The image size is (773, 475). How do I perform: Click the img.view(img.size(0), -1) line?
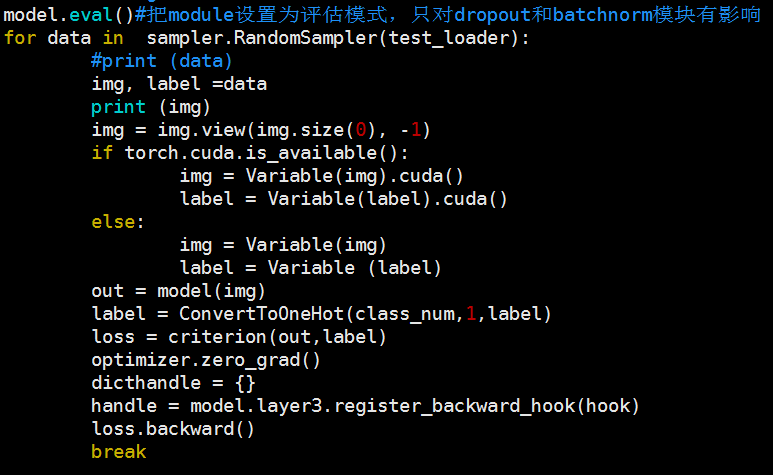[260, 130]
